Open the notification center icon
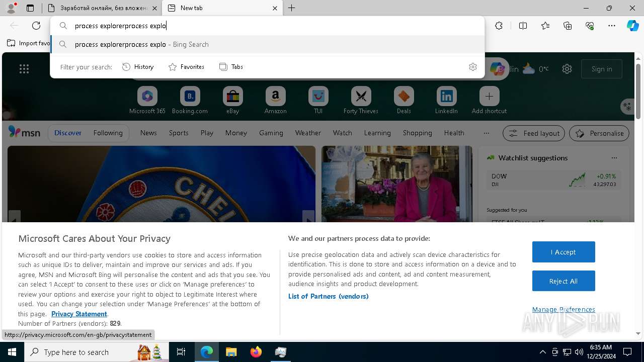This screenshot has width=644, height=362. click(627, 352)
